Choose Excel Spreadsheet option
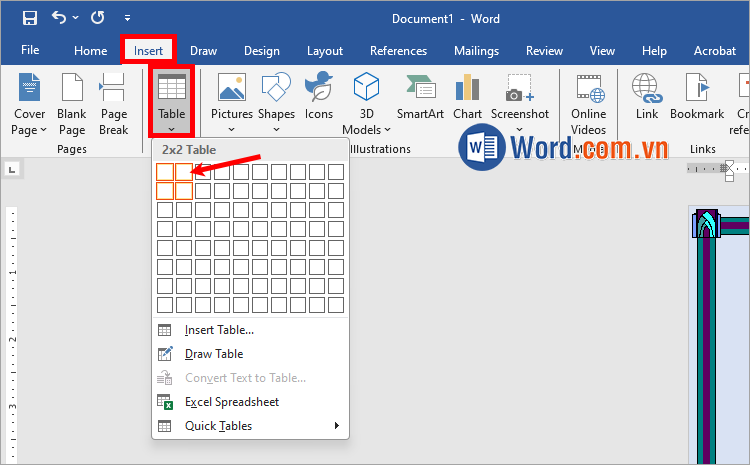 251,402
